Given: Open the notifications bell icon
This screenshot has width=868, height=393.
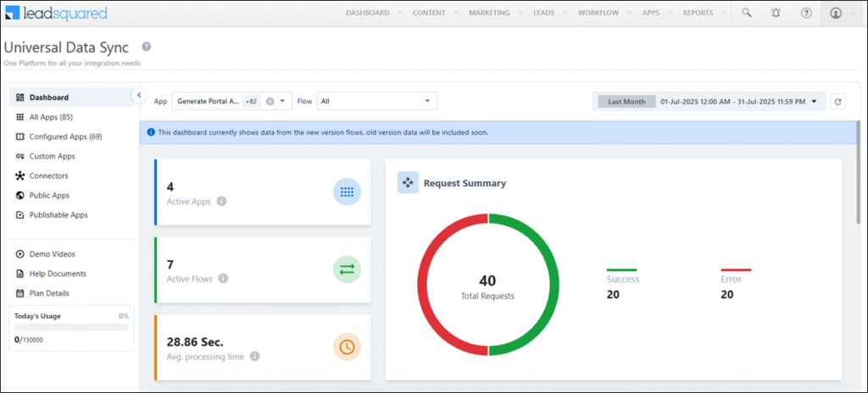Looking at the screenshot, I should (x=776, y=13).
